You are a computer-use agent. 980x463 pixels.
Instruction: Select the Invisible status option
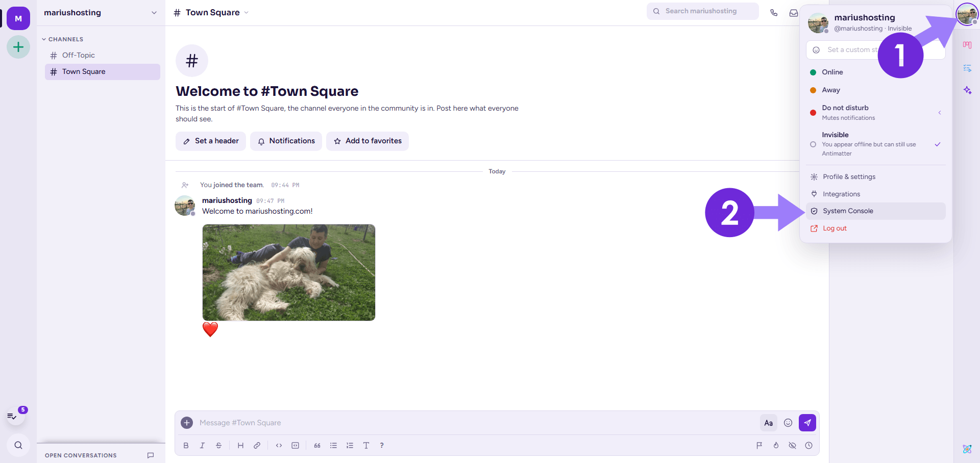(x=876, y=144)
